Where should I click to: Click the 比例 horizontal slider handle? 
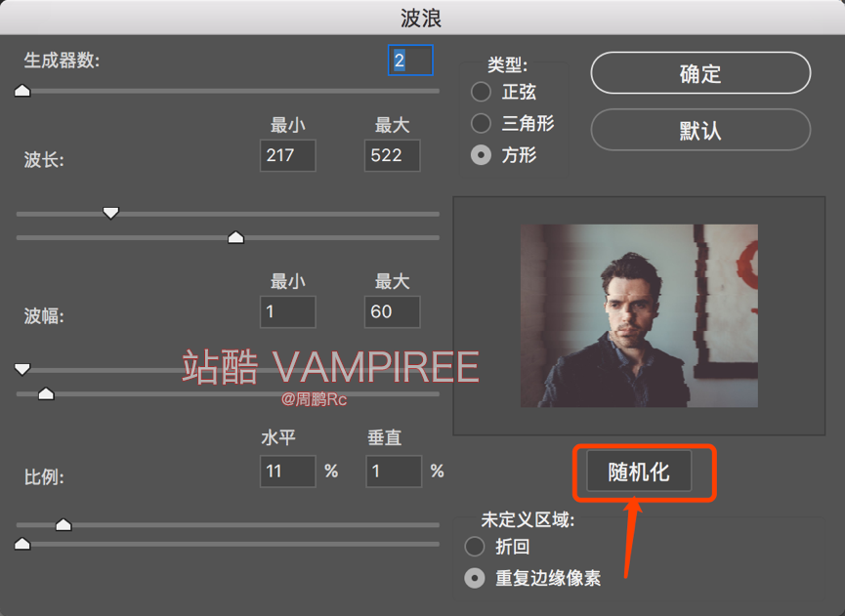63,524
